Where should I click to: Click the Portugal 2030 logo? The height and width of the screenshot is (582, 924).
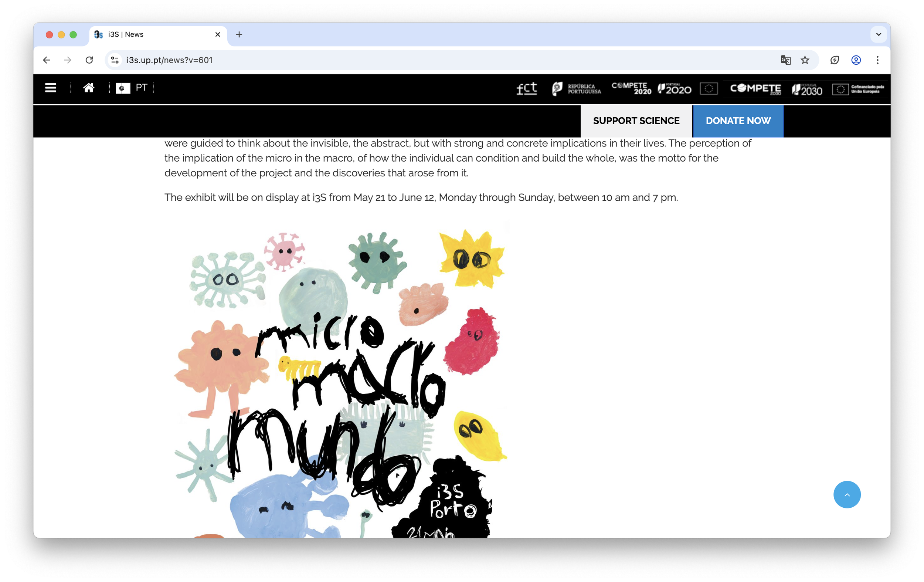[x=806, y=89]
